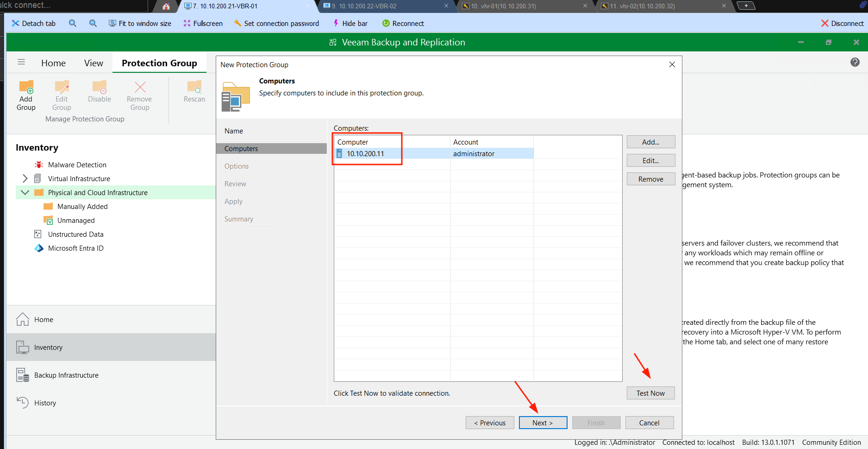Expand the Virtual Infrastructure tree node

coord(25,178)
